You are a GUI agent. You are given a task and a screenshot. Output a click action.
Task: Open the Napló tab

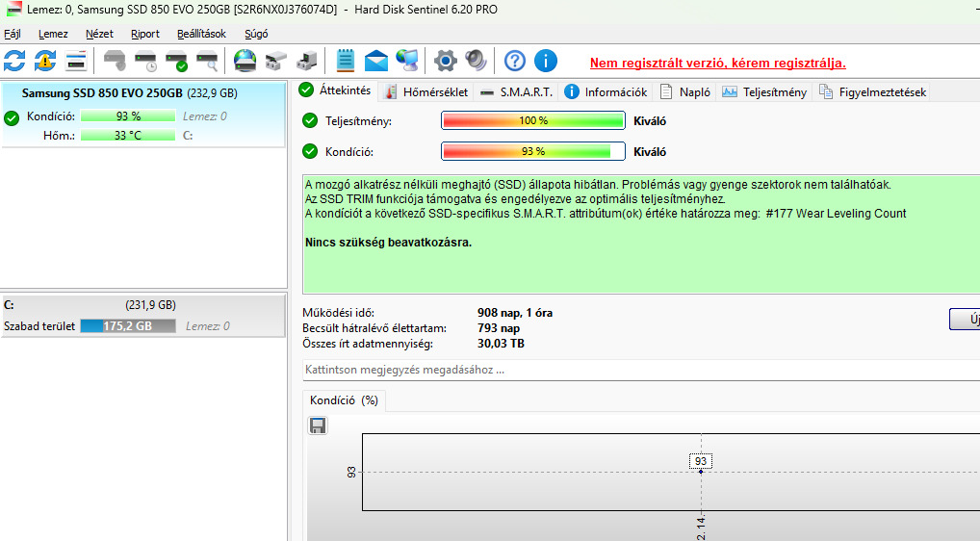pos(686,91)
